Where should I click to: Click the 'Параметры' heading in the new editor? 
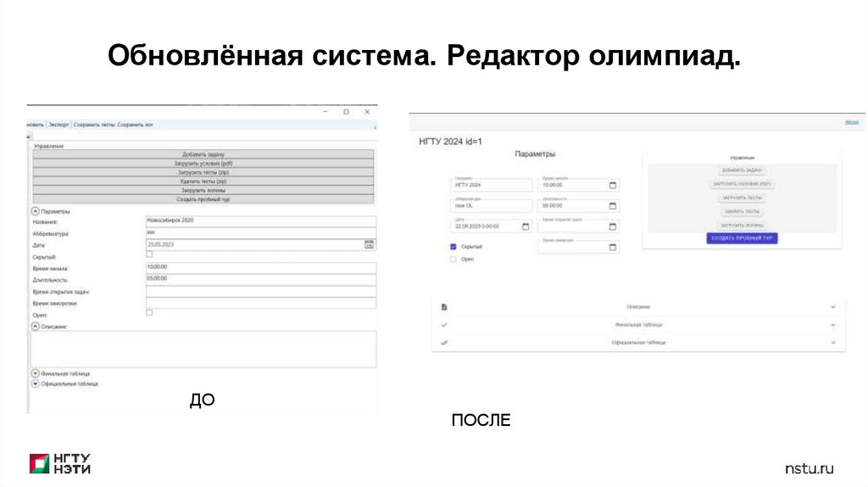pyautogui.click(x=535, y=154)
